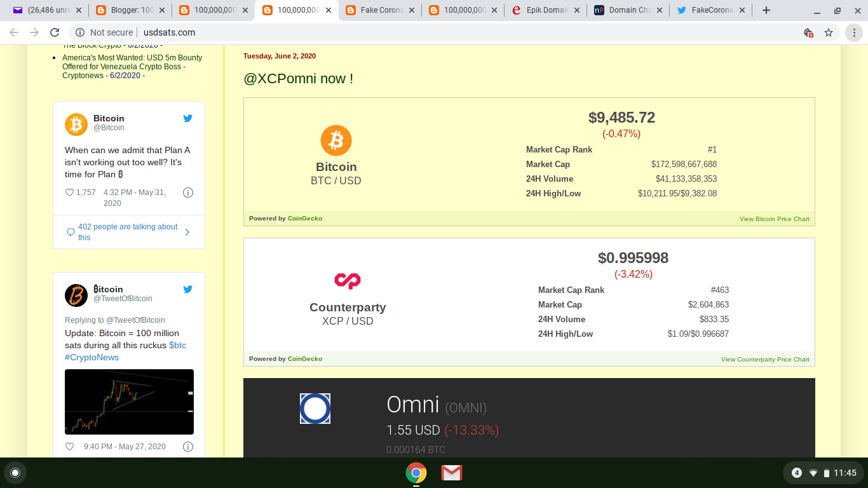Open a new browser tab
Viewport: 868px width, 488px height.
(x=766, y=10)
